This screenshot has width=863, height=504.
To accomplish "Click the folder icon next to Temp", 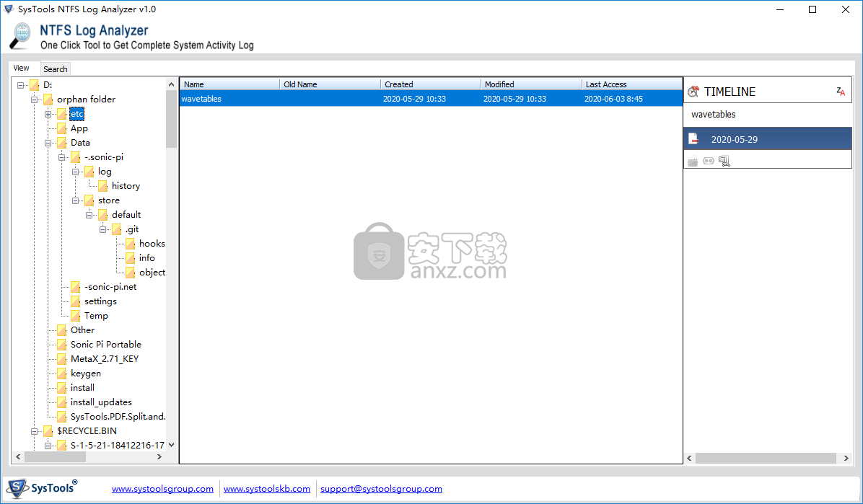I will [75, 316].
